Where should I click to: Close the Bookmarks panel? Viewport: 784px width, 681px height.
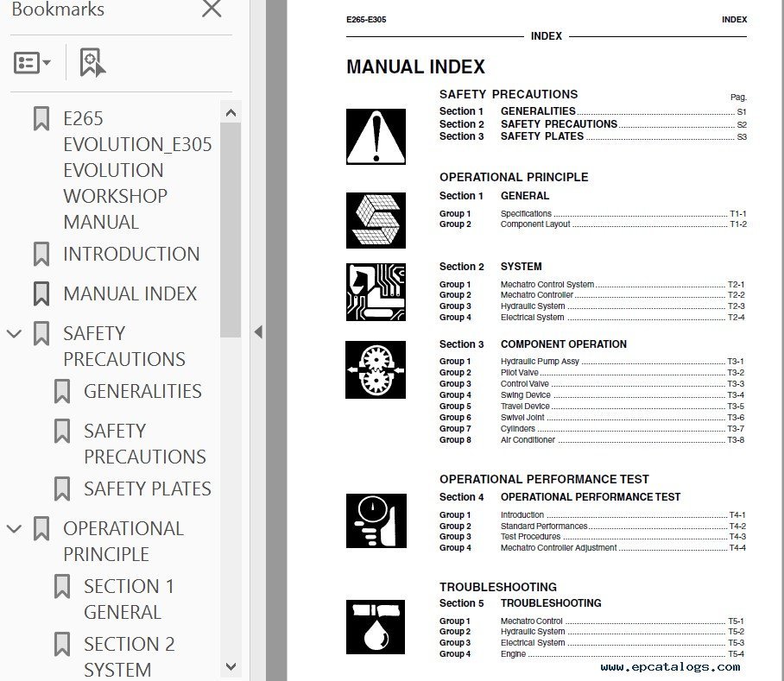pyautogui.click(x=212, y=8)
